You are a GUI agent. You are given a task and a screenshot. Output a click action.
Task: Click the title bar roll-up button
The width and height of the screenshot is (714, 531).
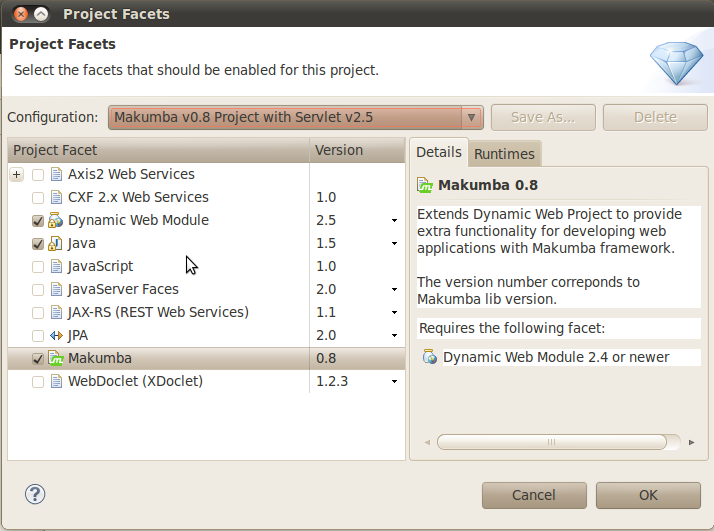tap(41, 14)
